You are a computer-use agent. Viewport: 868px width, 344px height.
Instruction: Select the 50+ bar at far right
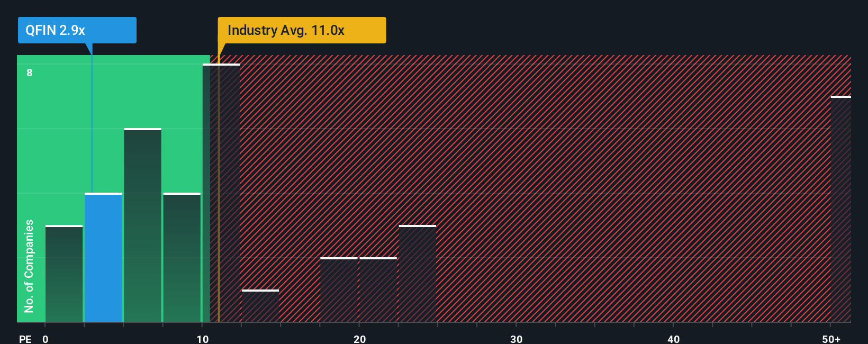[x=841, y=209]
